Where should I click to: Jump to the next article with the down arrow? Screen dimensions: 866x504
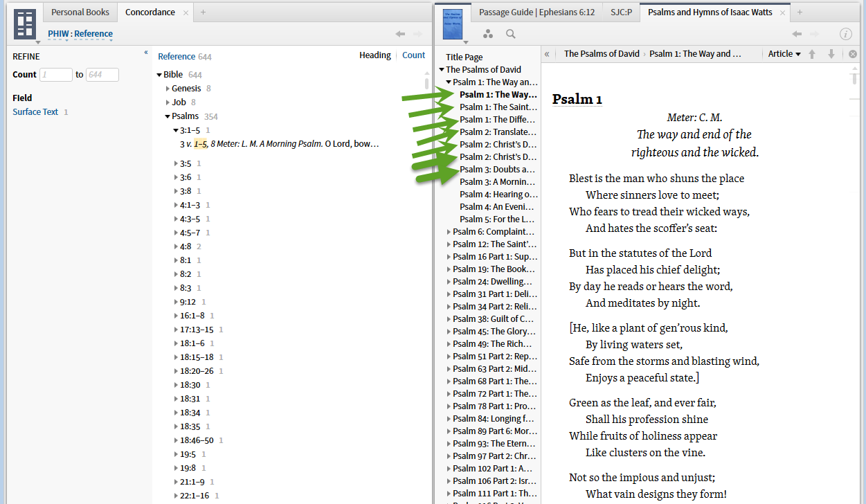coord(831,54)
